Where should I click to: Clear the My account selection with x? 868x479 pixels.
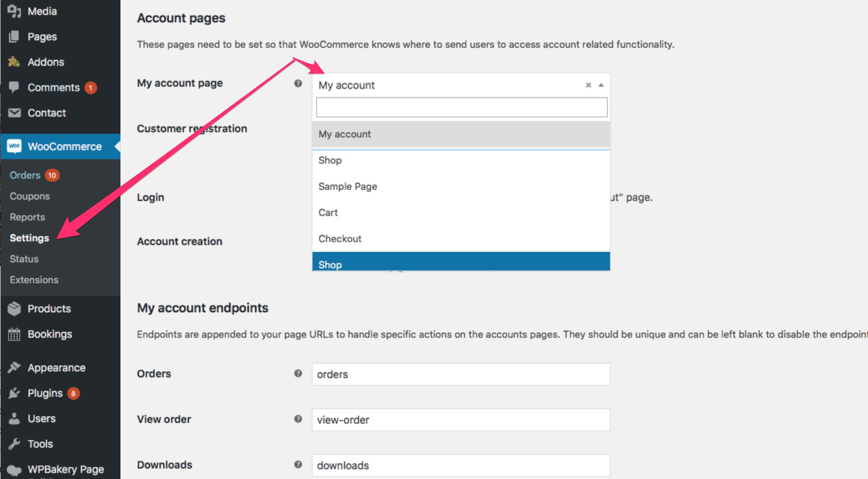point(588,85)
